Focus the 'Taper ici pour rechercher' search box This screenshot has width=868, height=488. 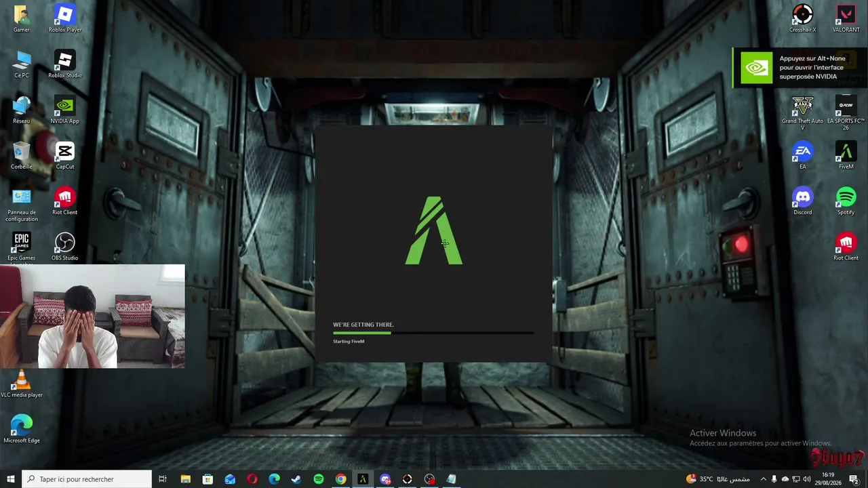(87, 479)
